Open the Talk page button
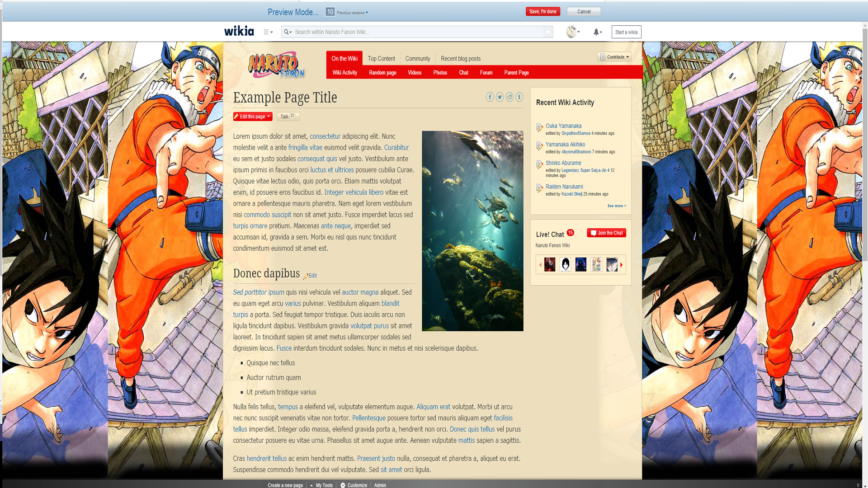This screenshot has height=488, width=868. 288,117
